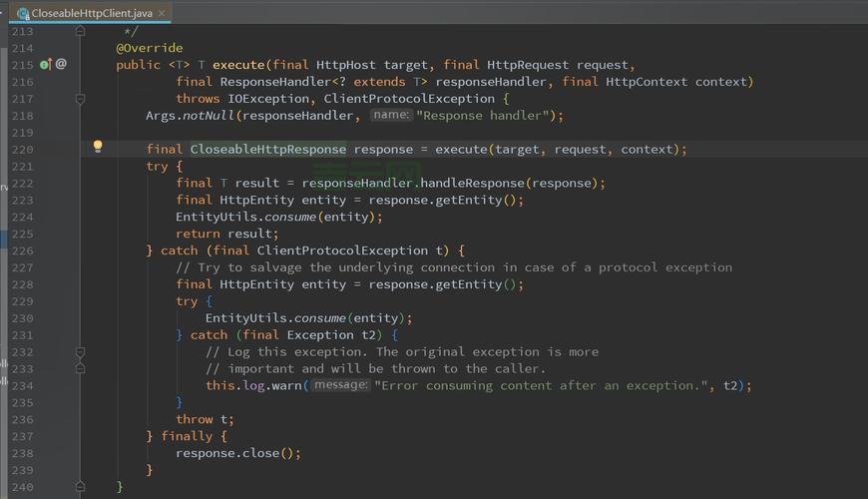868x499 pixels.
Task: Toggle the fold marker at line 240
Action: [x=81, y=487]
